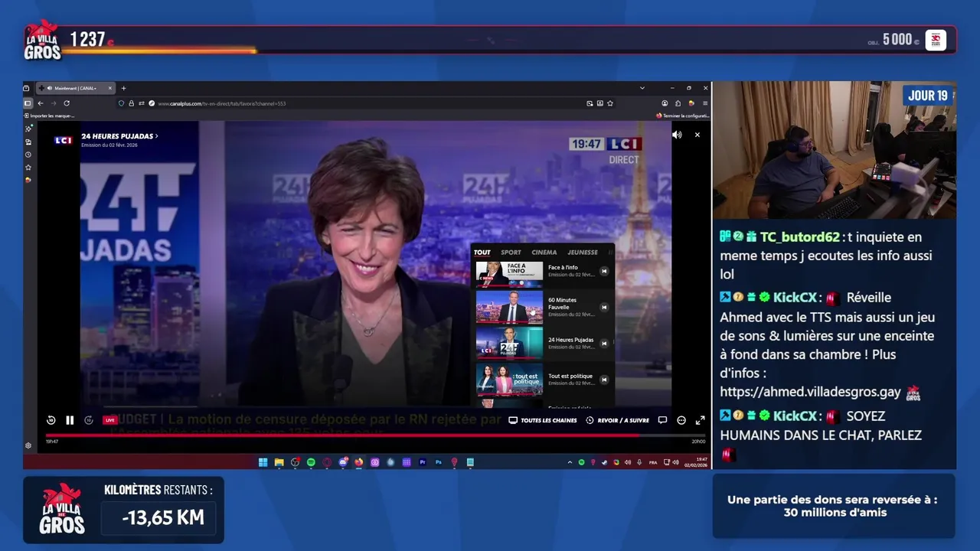Open the Windows Start menu
The width and height of the screenshot is (980, 551).
click(x=263, y=462)
